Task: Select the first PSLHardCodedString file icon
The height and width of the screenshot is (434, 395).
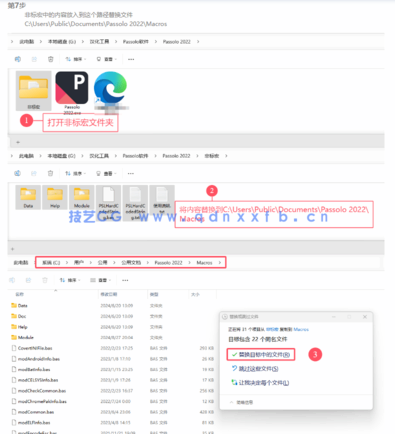Action: click(x=108, y=202)
